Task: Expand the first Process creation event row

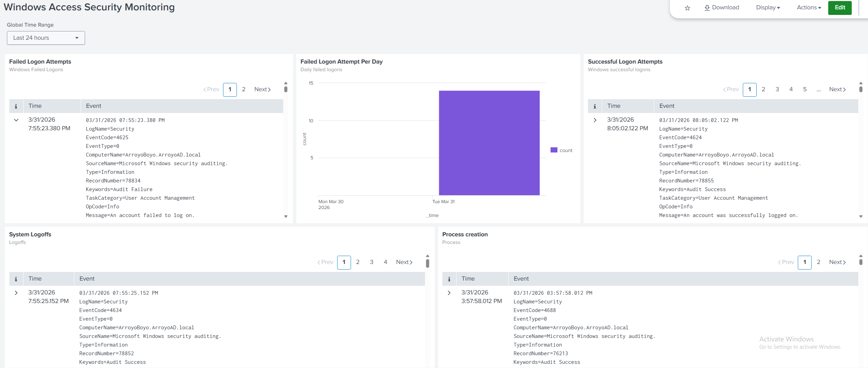Action: coord(449,293)
